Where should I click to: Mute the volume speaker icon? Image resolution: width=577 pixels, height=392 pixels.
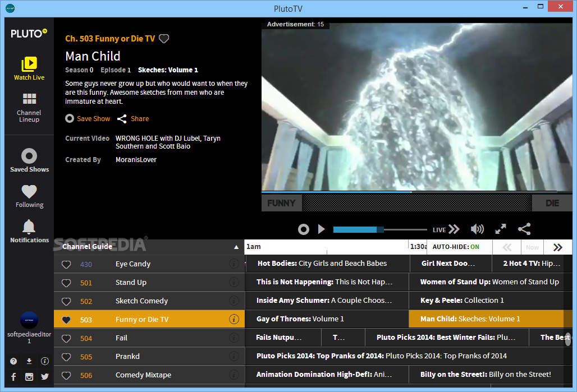coord(477,229)
